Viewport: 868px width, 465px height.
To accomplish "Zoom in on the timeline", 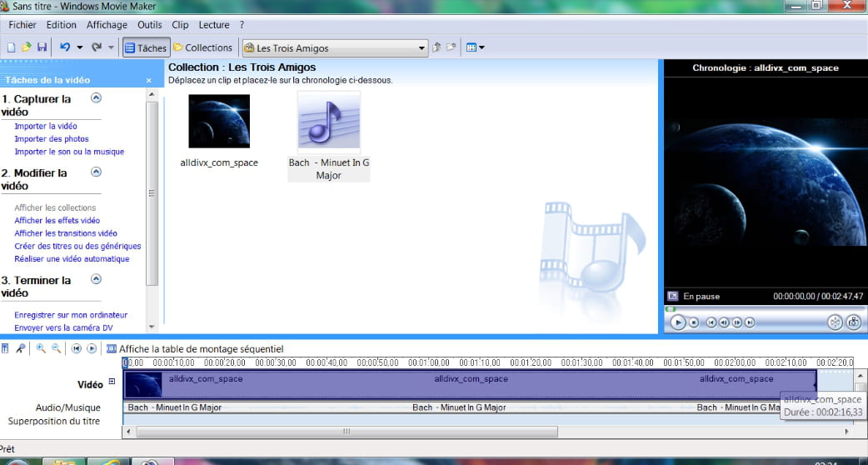I will click(x=41, y=348).
